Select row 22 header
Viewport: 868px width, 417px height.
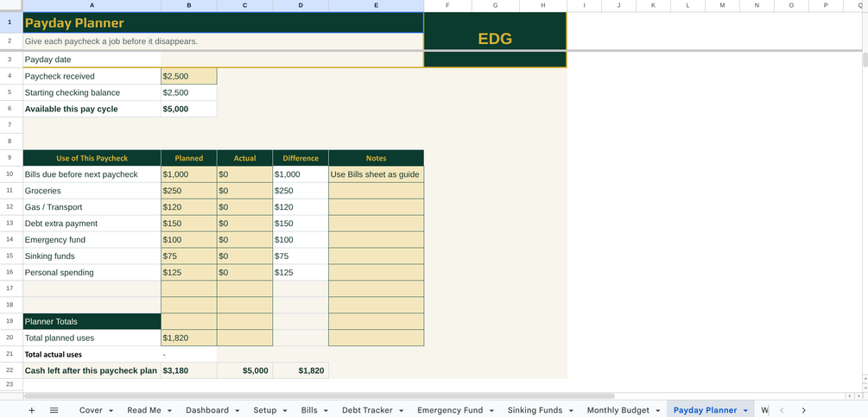pyautogui.click(x=11, y=370)
